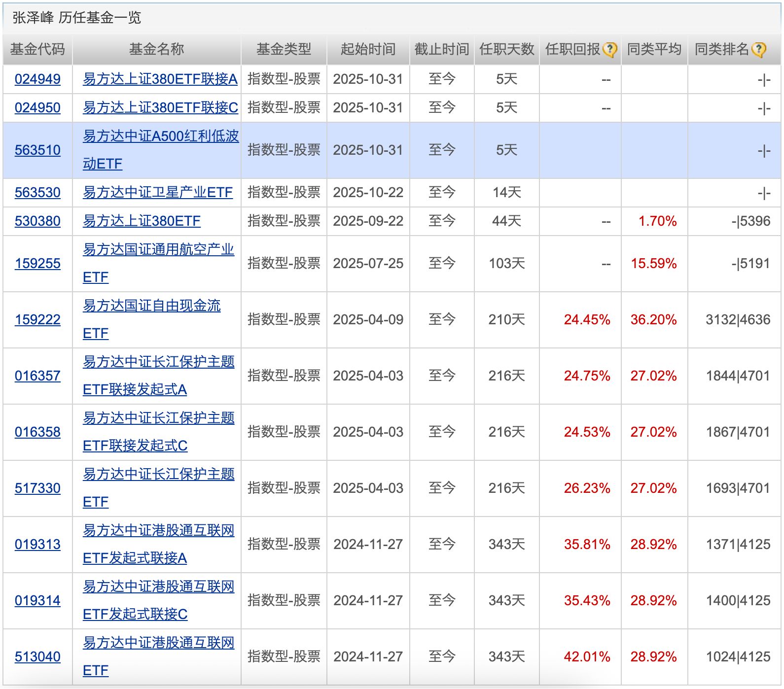This screenshot has width=784, height=689.
Task: Click the 任职天数 column header
Action: 506,49
